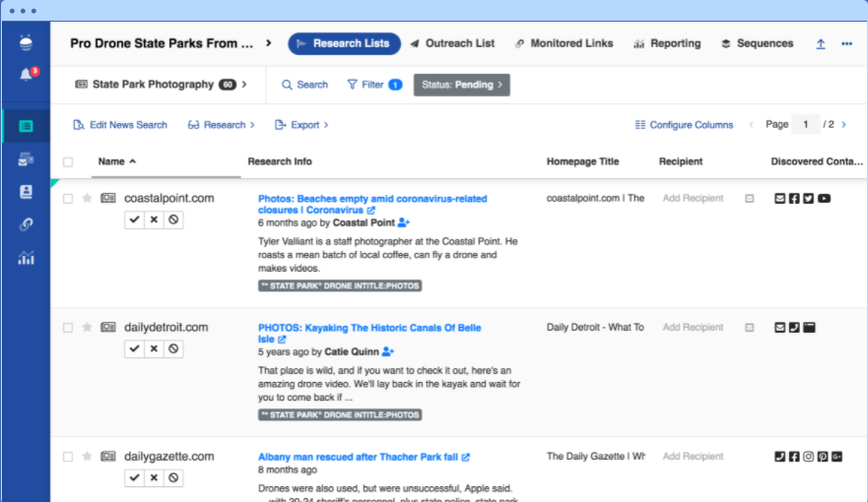Check the dailygazette.com row checkbox
Viewport: 868px width, 502px height.
tap(68, 457)
